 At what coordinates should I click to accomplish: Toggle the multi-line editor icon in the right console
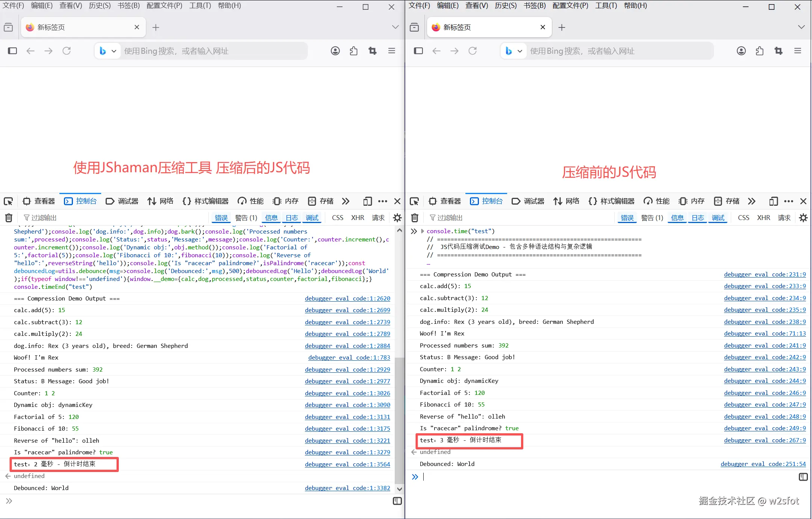coord(803,477)
